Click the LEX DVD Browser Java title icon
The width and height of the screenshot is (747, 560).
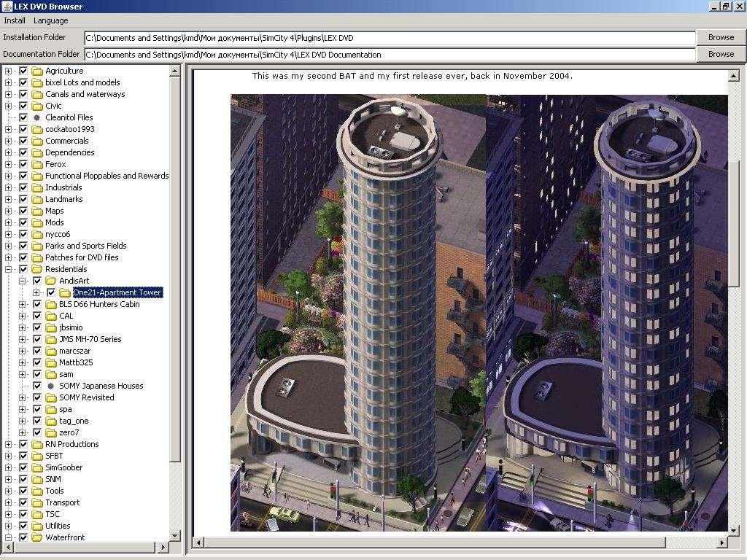tap(7, 6)
